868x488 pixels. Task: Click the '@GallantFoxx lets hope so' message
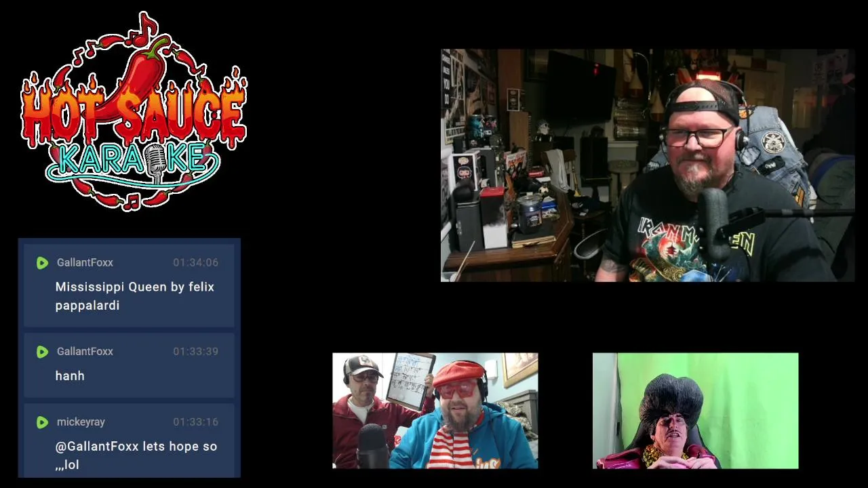pyautogui.click(x=136, y=455)
